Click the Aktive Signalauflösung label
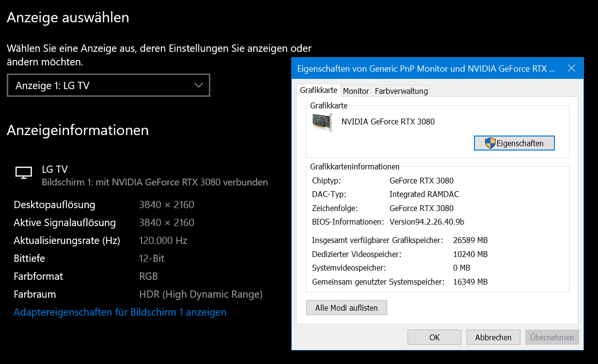 65,223
